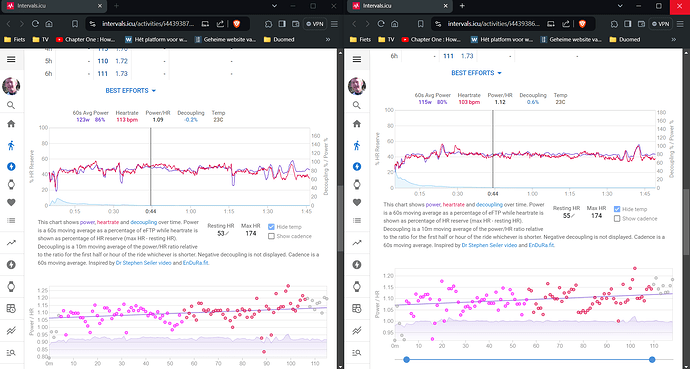This screenshot has height=369, width=690.
Task: Expand BEST EFFORTS dropdown in right window
Action: coord(476,73)
